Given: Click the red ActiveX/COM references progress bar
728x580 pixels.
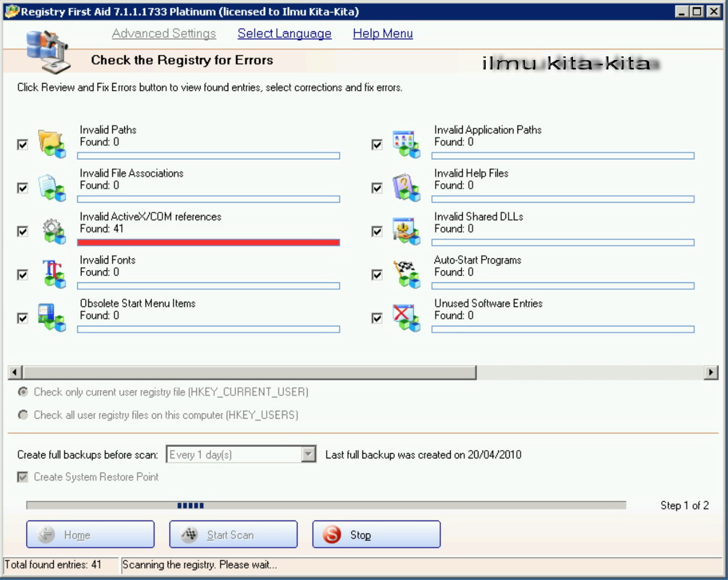Looking at the screenshot, I should (208, 242).
